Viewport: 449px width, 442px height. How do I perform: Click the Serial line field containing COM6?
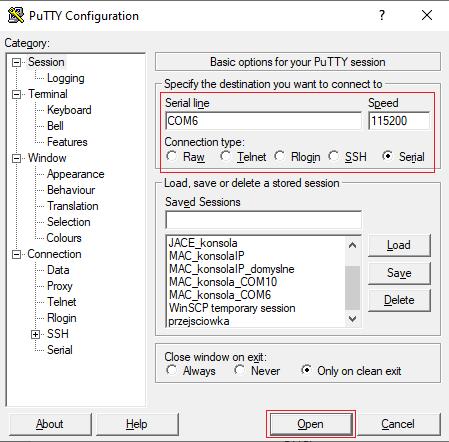tap(263, 121)
